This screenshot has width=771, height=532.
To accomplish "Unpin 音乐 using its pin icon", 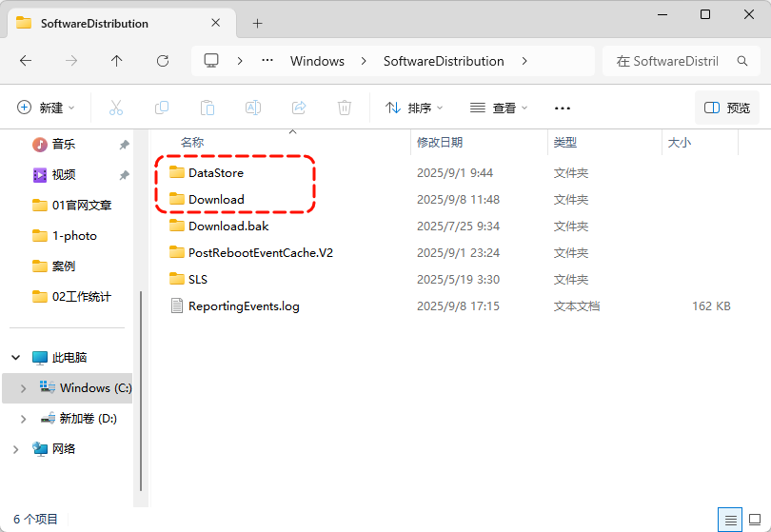I will 125,145.
